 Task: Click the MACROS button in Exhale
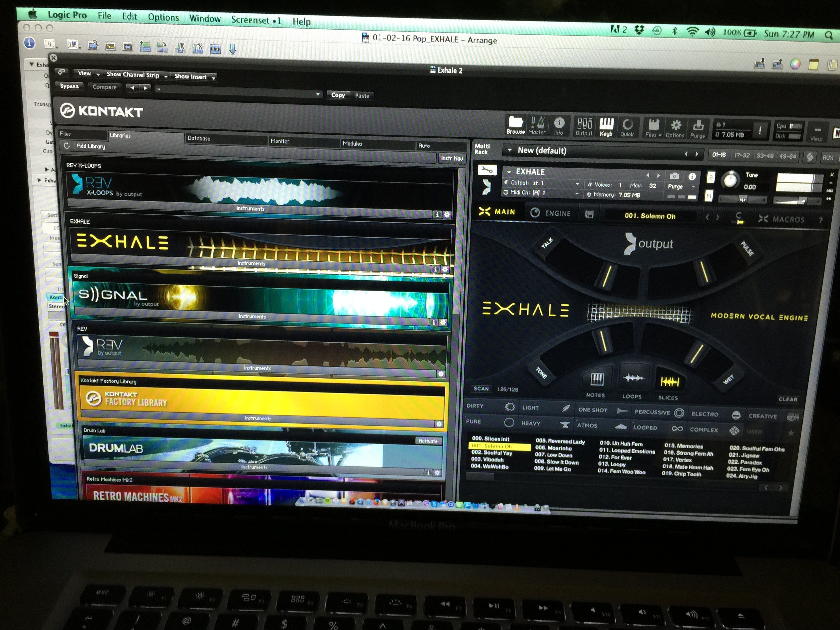coord(782,219)
